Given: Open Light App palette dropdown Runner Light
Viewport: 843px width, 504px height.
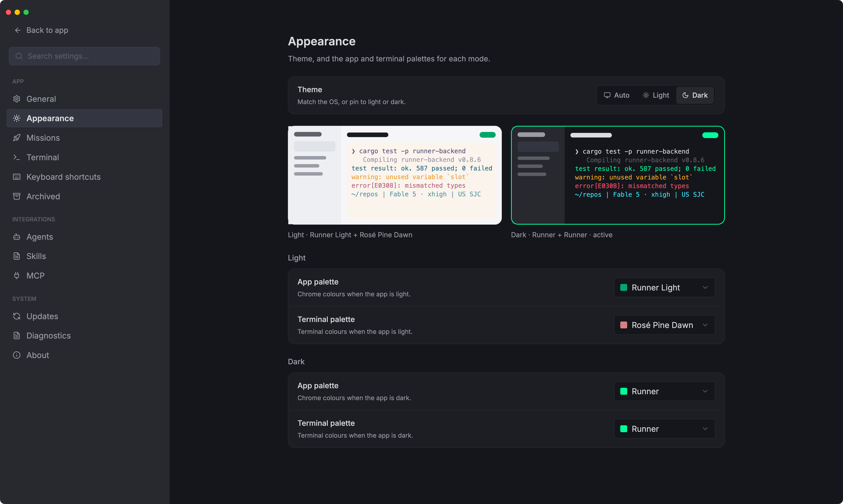Looking at the screenshot, I should coord(665,288).
